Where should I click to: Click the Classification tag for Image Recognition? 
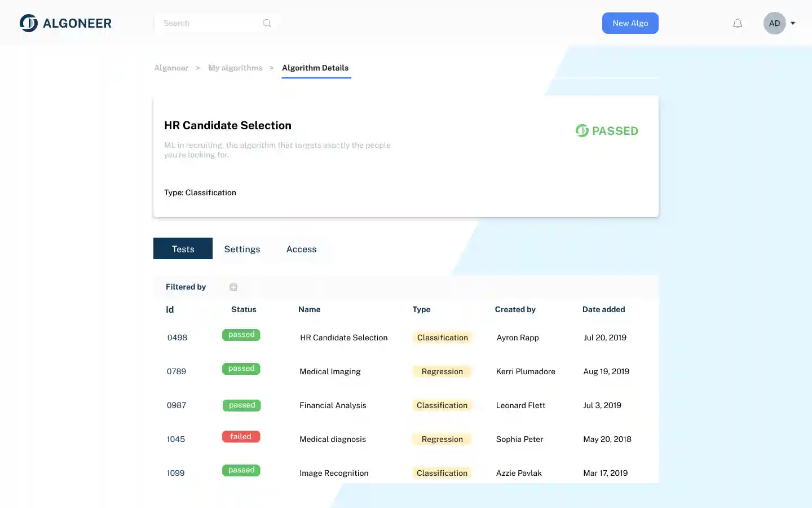pyautogui.click(x=442, y=473)
